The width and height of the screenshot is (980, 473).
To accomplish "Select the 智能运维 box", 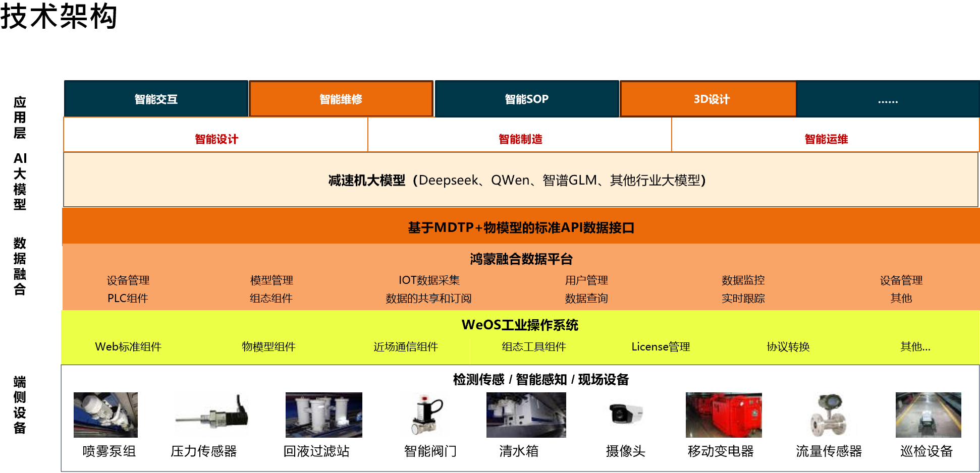I will pyautogui.click(x=826, y=135).
